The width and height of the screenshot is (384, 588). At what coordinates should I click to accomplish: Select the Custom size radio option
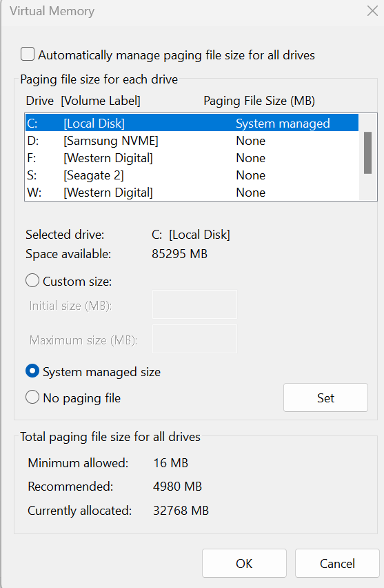tap(32, 280)
